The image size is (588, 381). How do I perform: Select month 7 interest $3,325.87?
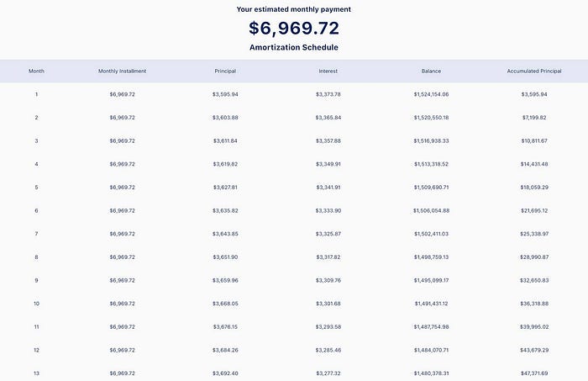coord(328,234)
